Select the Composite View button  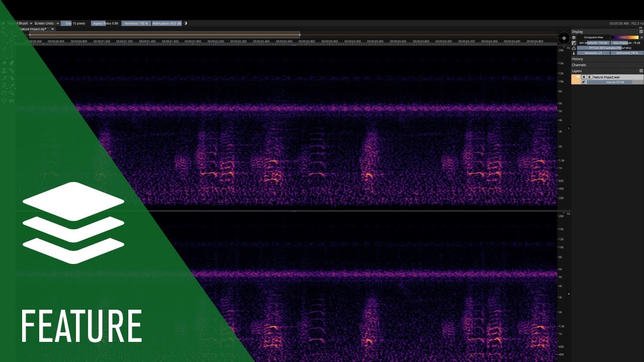click(x=594, y=38)
